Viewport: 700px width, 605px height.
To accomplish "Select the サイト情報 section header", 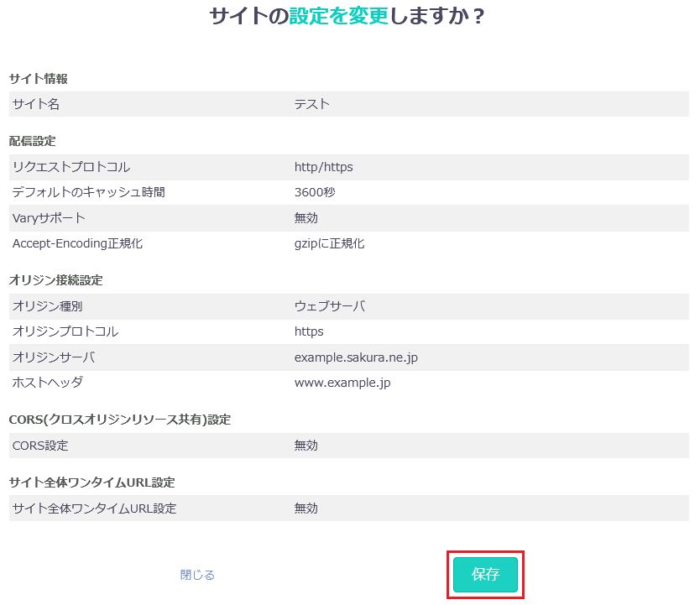I will (39, 79).
